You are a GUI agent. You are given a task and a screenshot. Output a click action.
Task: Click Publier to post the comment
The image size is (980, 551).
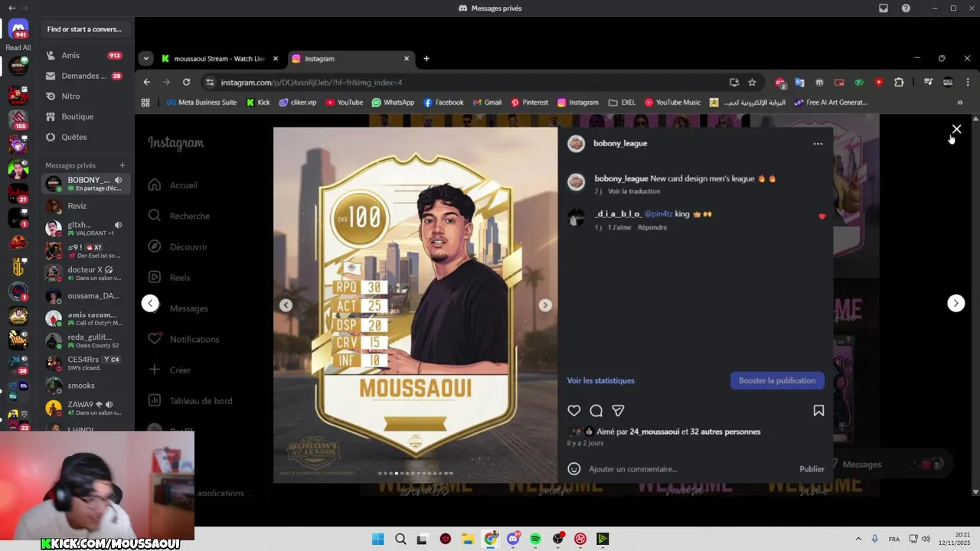pos(812,469)
